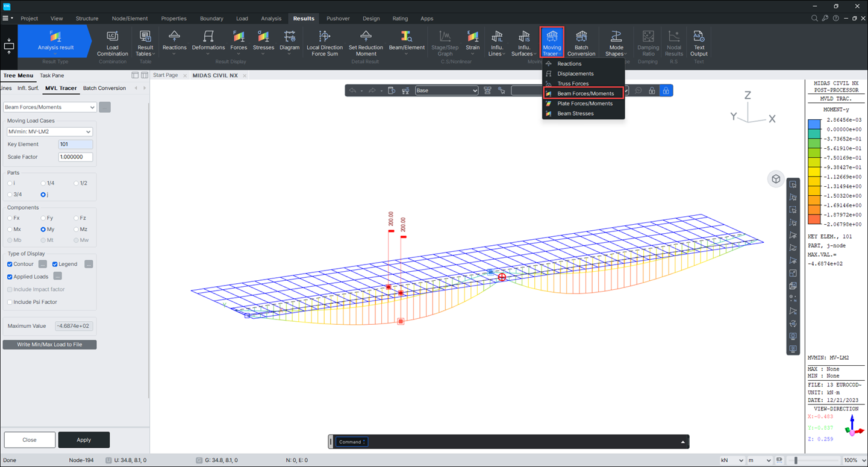
Task: Open the MVmin: MV-LM2 load case dropdown
Action: coord(49,131)
